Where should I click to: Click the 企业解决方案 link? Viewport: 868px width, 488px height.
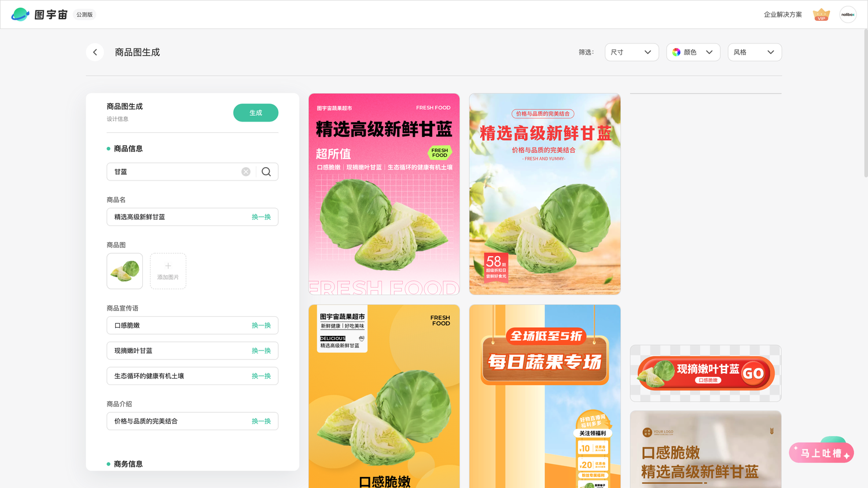pos(782,14)
